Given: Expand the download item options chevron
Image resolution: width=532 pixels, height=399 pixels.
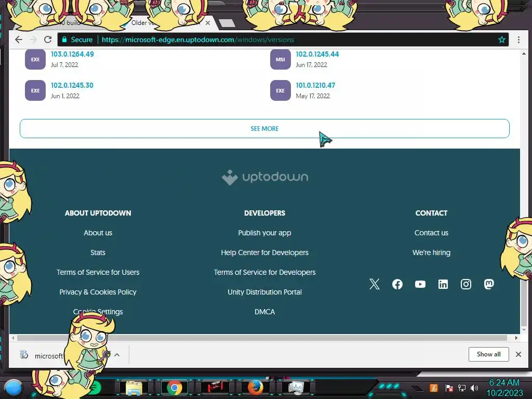Looking at the screenshot, I should tap(117, 355).
